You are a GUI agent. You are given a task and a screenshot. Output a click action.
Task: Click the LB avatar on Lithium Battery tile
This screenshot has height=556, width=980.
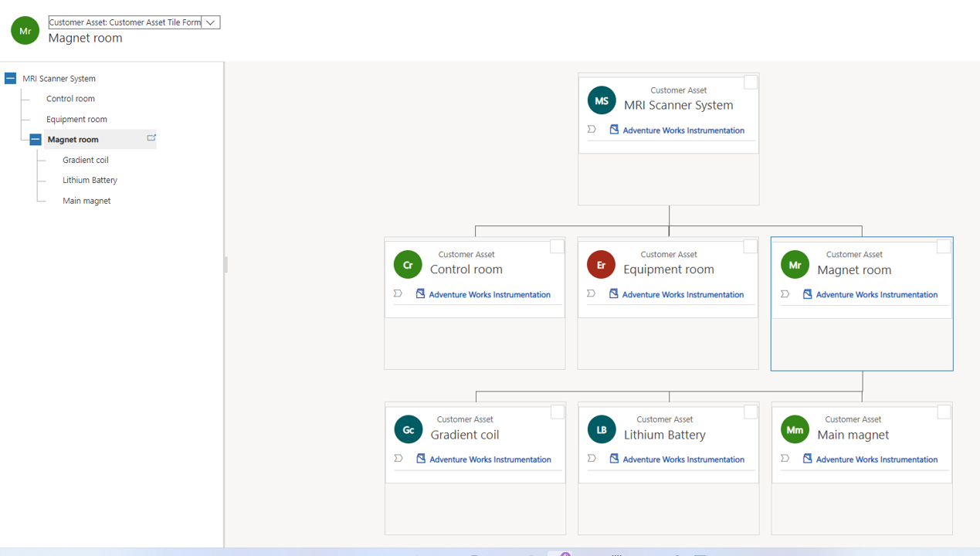pos(602,430)
